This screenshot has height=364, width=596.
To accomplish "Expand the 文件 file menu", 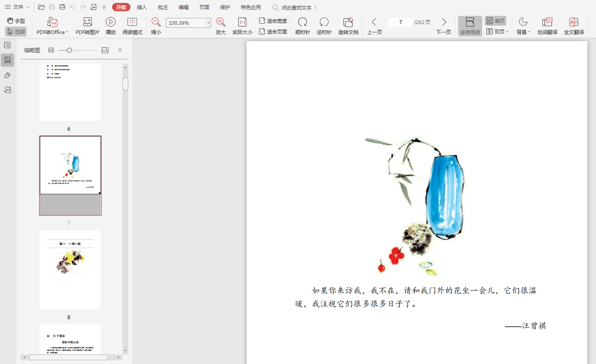I will [18, 7].
